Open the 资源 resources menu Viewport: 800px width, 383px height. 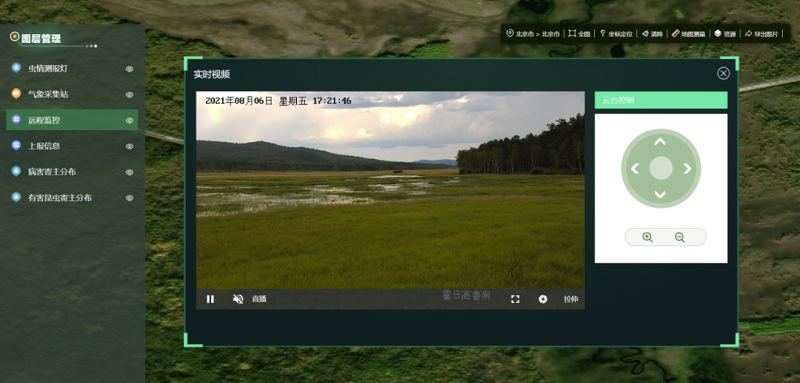click(x=725, y=34)
